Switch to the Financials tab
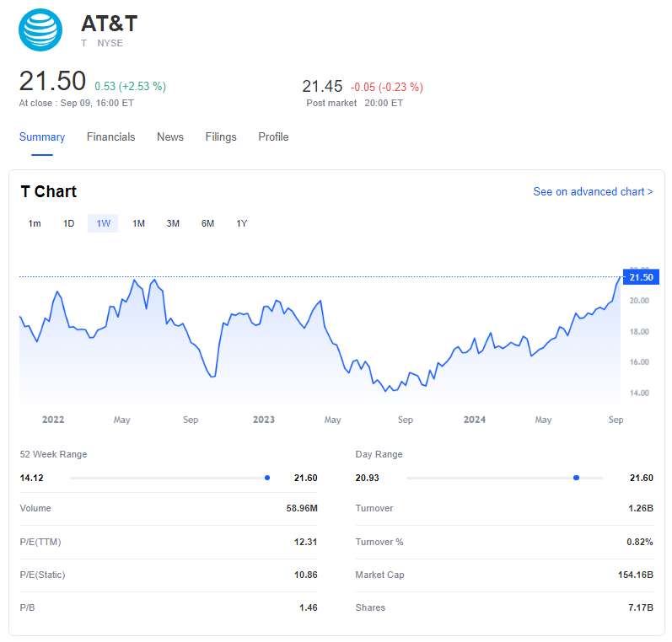Viewport: 672px width, 642px height. [110, 136]
